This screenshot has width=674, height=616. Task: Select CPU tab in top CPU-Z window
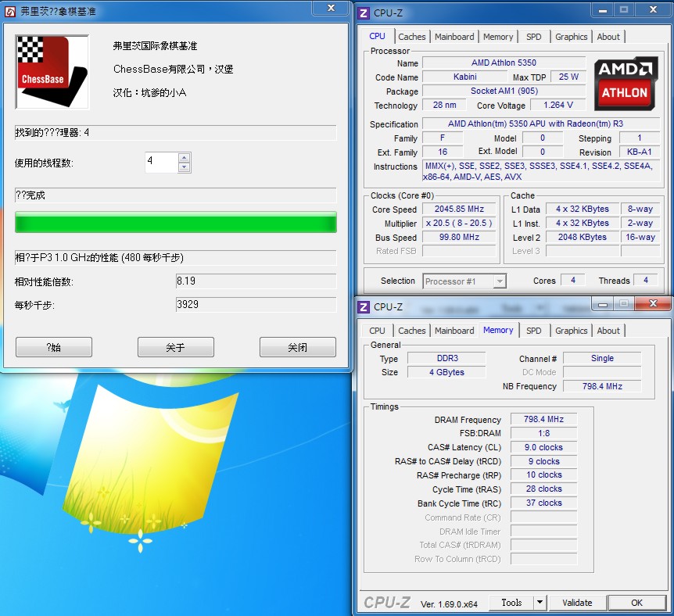tap(377, 36)
